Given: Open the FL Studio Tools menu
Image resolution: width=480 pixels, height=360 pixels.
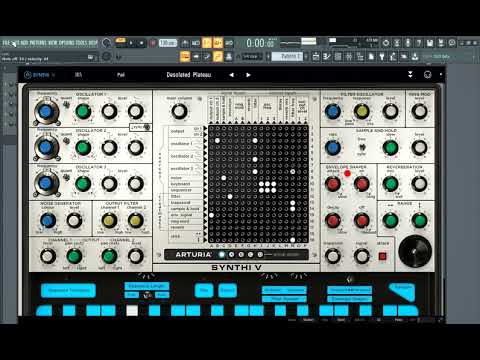Looking at the screenshot, I should pyautogui.click(x=82, y=43).
